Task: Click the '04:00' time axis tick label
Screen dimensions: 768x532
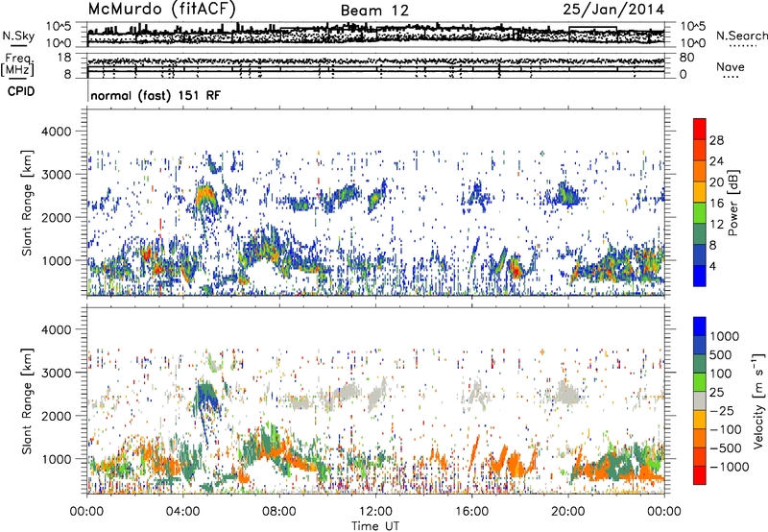Action: [182, 512]
